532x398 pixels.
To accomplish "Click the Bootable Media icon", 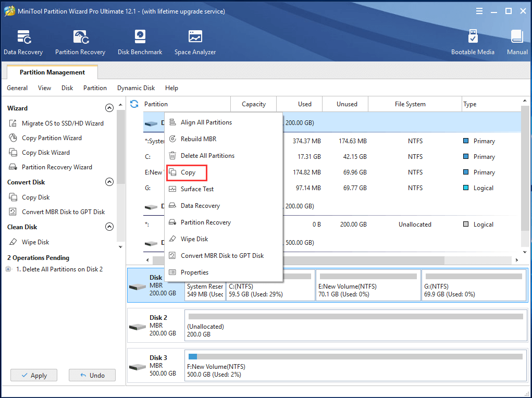I will pos(473,42).
